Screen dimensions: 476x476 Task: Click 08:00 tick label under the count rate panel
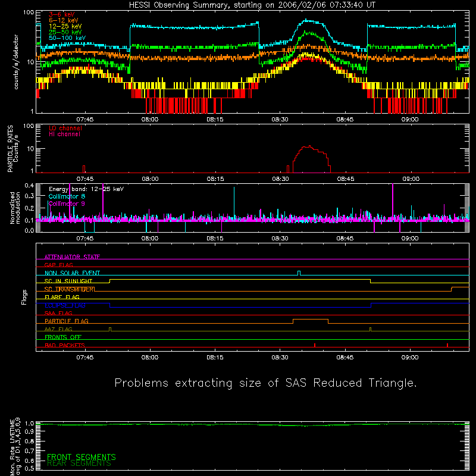pos(150,120)
